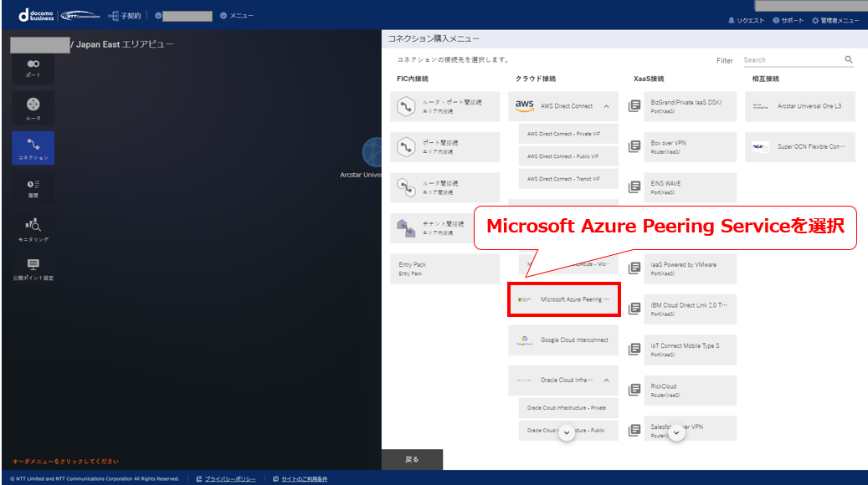Click the ルータ間接続 connection icon
The image size is (868, 485).
pos(406,187)
